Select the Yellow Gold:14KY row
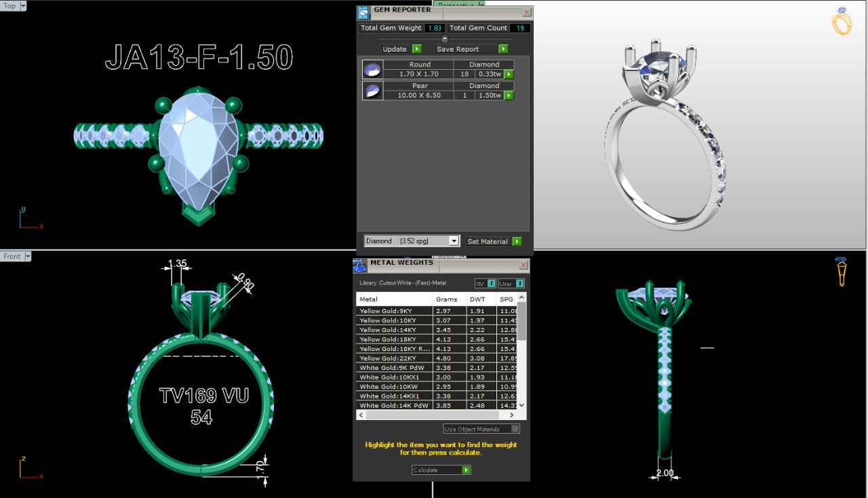Screen dimensions: 868x498 (437, 330)
